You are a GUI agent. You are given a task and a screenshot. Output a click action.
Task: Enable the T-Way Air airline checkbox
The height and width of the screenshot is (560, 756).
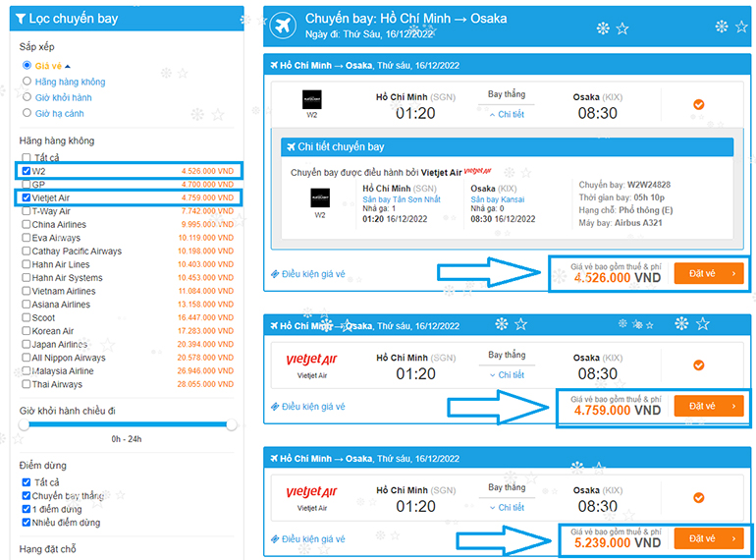tap(27, 211)
